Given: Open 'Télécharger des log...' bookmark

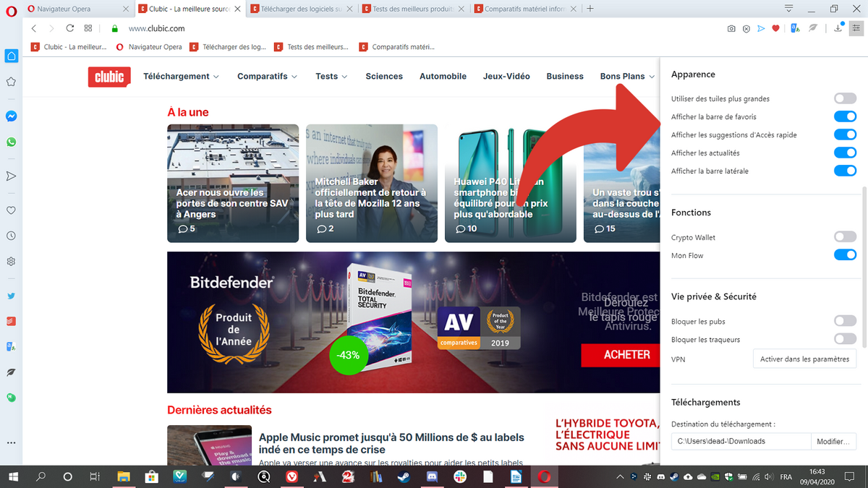Looking at the screenshot, I should tap(228, 47).
